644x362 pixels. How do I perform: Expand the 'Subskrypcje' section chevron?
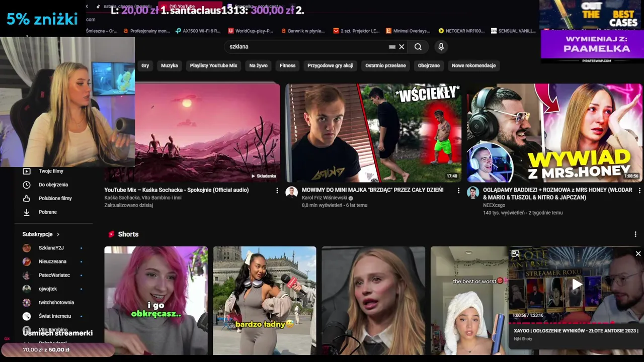tap(58, 234)
